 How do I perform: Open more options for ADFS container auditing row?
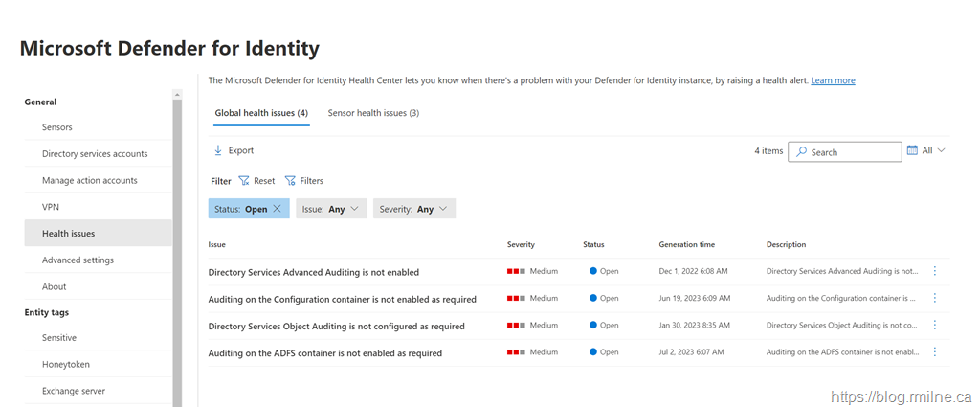coord(935,352)
